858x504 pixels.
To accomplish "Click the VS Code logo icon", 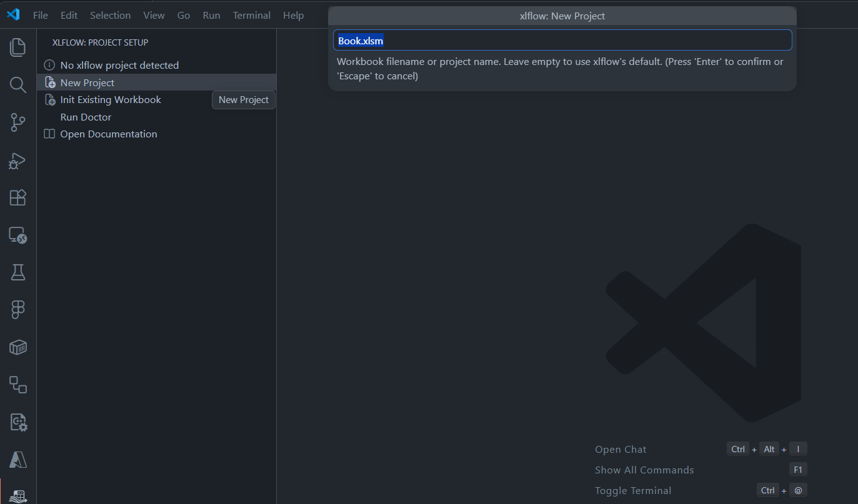I will 13,14.
